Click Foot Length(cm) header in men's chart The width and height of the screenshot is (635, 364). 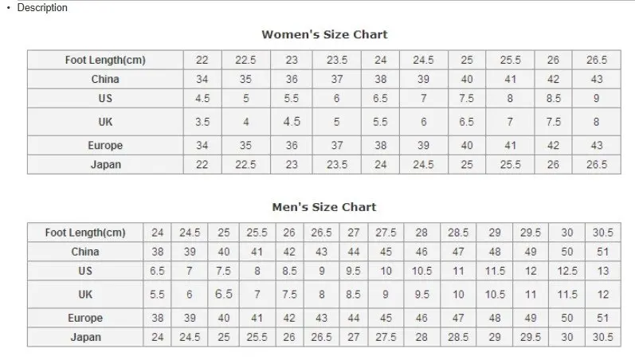click(x=85, y=233)
